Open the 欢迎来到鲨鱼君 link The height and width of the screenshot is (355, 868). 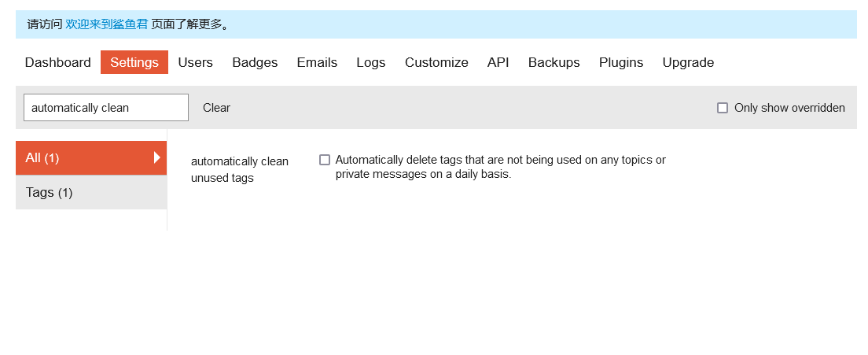(107, 25)
